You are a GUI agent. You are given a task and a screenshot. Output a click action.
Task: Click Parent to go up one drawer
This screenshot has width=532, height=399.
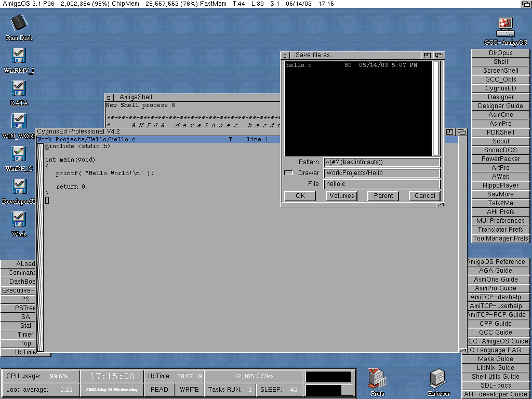click(x=383, y=196)
